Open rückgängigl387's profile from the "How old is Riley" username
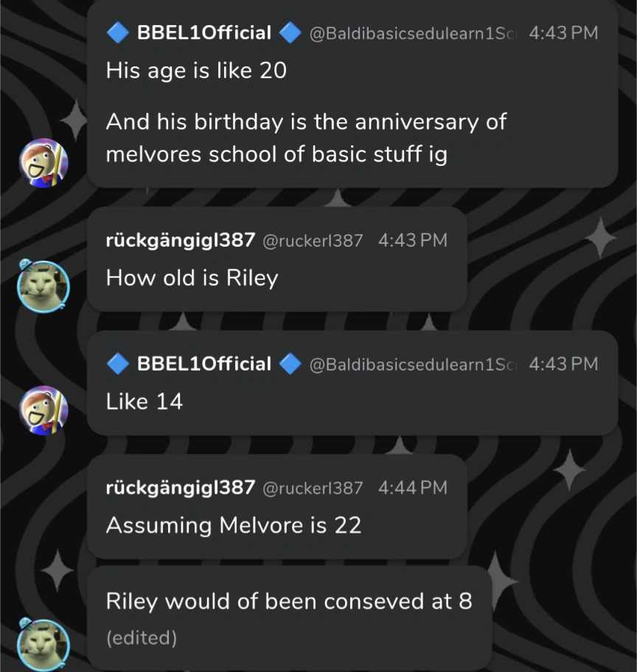 [181, 239]
